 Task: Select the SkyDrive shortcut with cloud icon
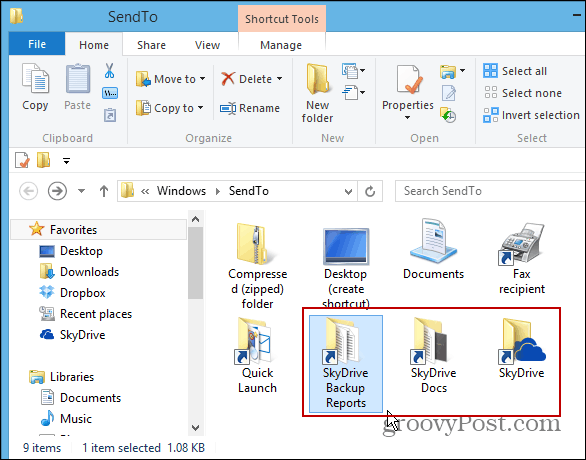click(522, 348)
